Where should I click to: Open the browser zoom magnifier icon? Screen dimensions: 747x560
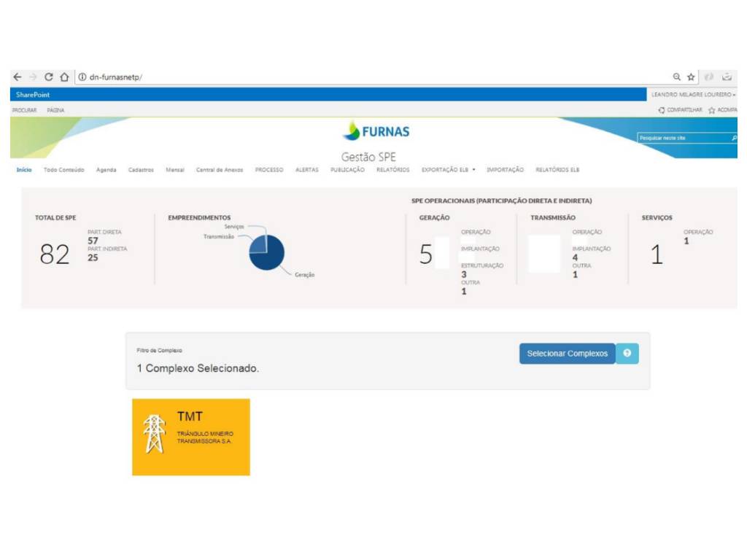(x=676, y=77)
